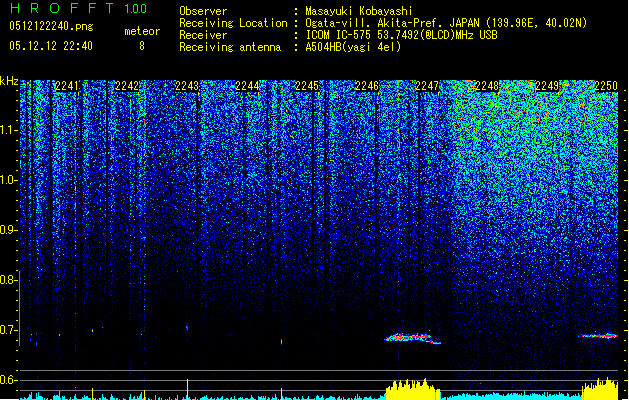This screenshot has width=629, height=400.
Task: Click the meteor echo streak near 2250
Action: 598,335
